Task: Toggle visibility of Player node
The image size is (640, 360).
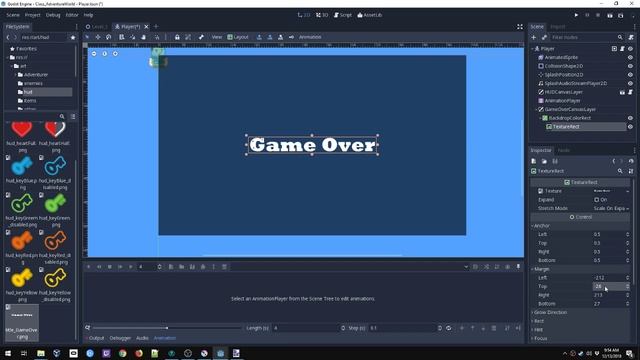Action: [x=630, y=49]
